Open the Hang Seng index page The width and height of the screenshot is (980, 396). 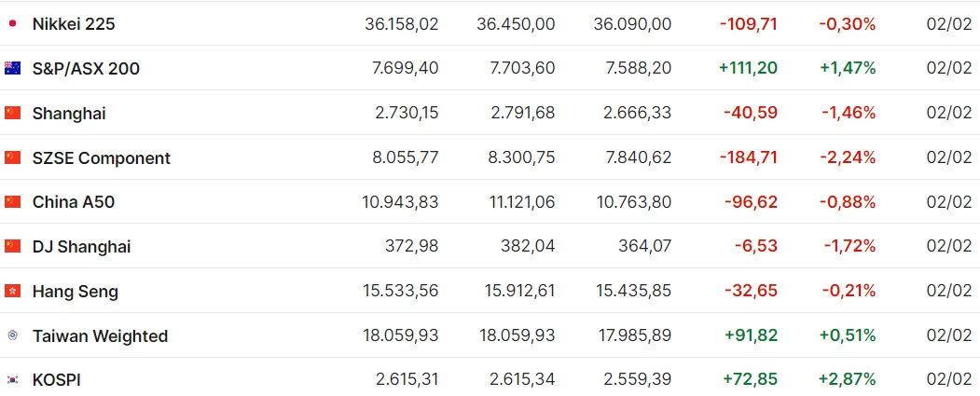pos(76,292)
